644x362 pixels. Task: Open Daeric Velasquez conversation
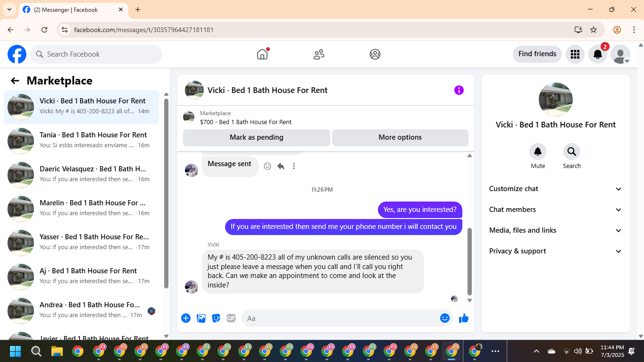81,175
